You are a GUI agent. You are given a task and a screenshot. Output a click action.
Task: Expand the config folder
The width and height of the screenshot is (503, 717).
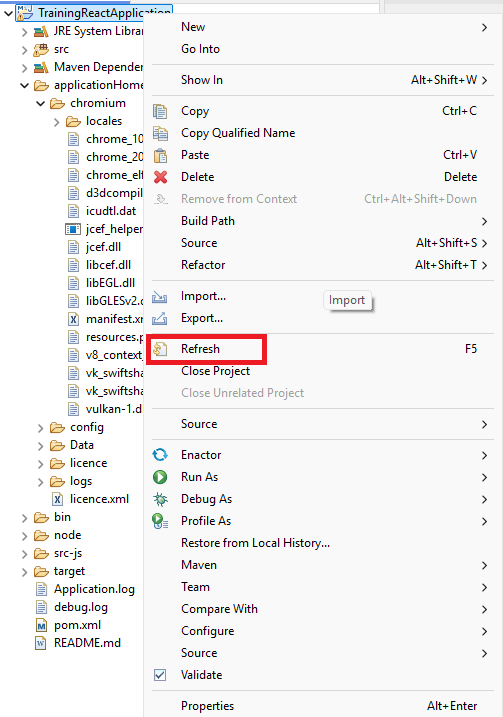pyautogui.click(x=41, y=428)
